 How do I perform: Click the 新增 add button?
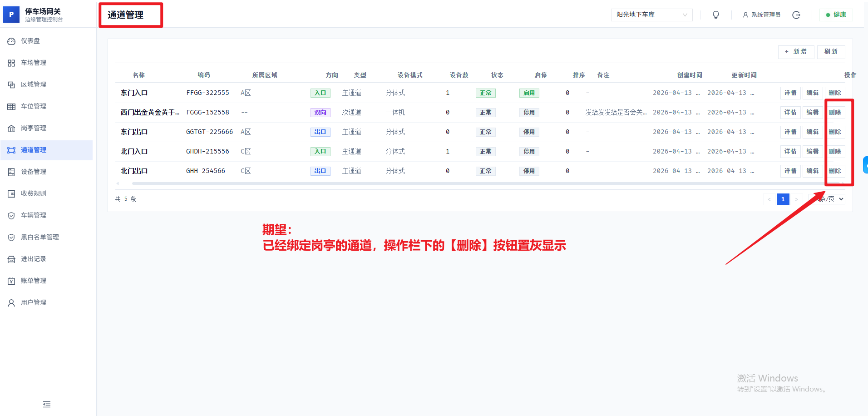pos(796,51)
